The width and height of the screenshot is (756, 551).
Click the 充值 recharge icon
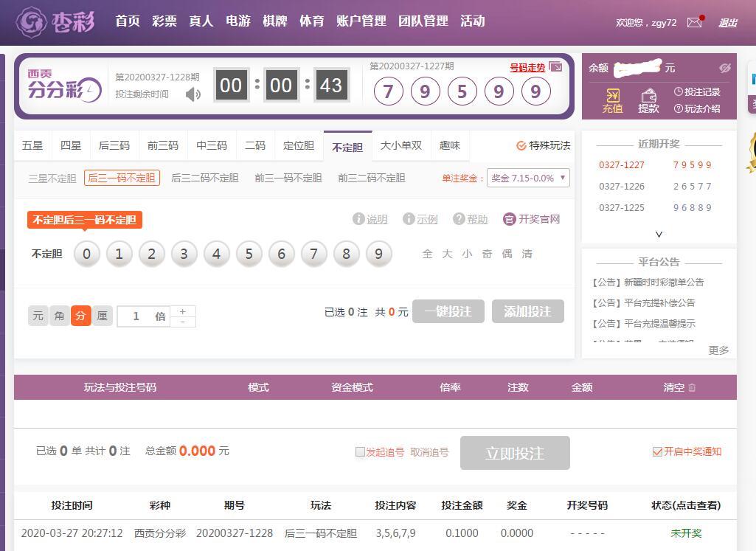click(612, 100)
